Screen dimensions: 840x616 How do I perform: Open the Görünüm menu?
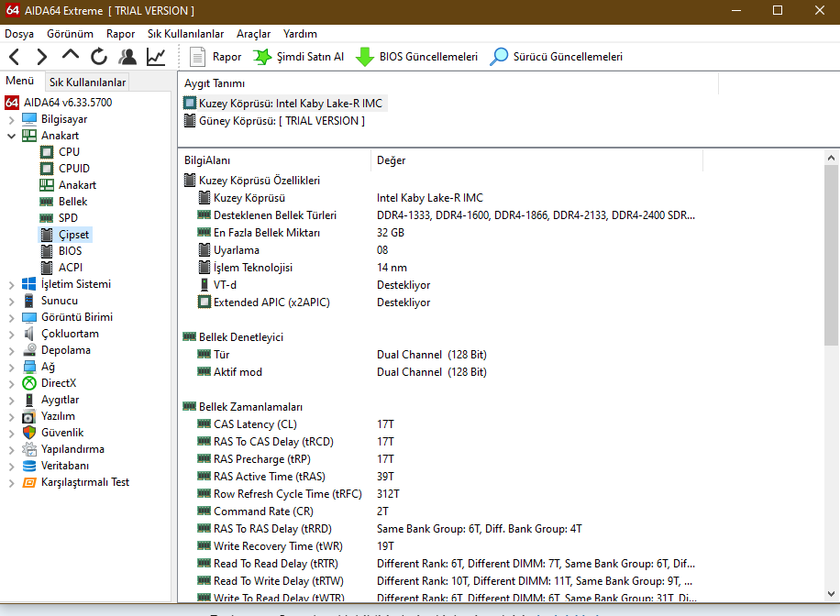71,34
